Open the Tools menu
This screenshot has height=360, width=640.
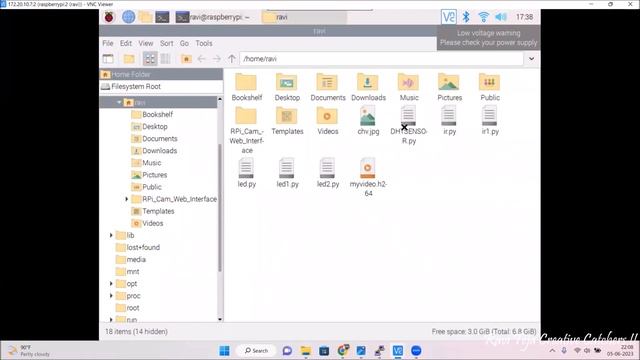tap(204, 43)
